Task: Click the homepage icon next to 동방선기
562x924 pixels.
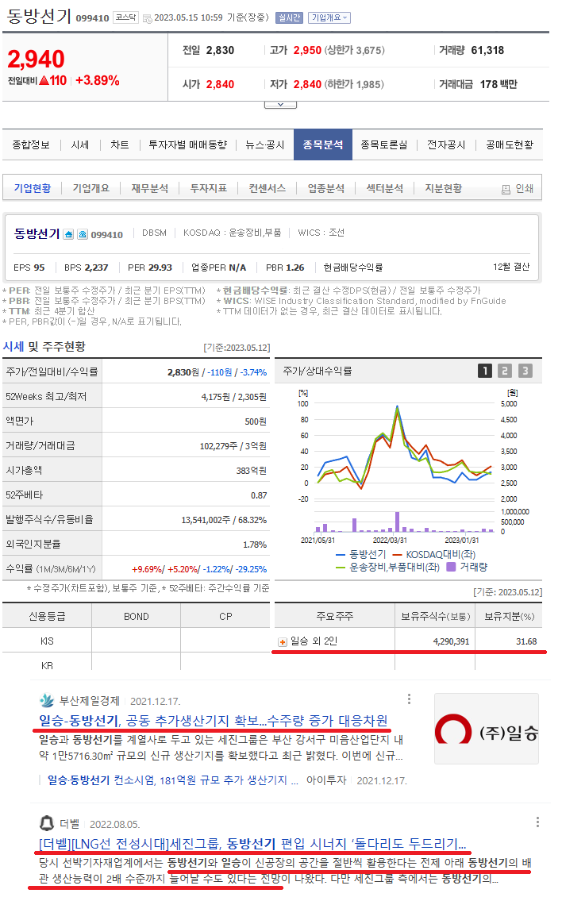Action: coord(68,234)
